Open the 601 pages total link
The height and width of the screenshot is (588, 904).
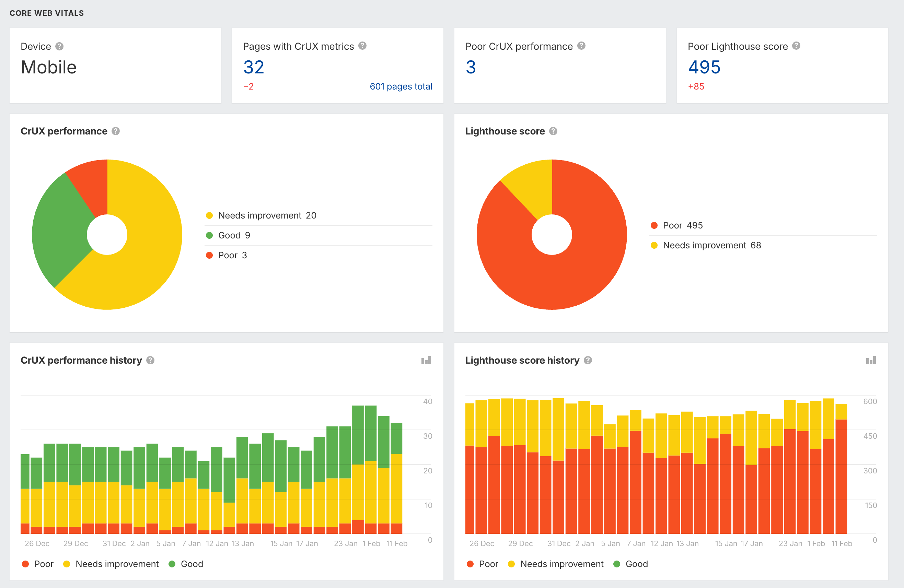(x=401, y=86)
